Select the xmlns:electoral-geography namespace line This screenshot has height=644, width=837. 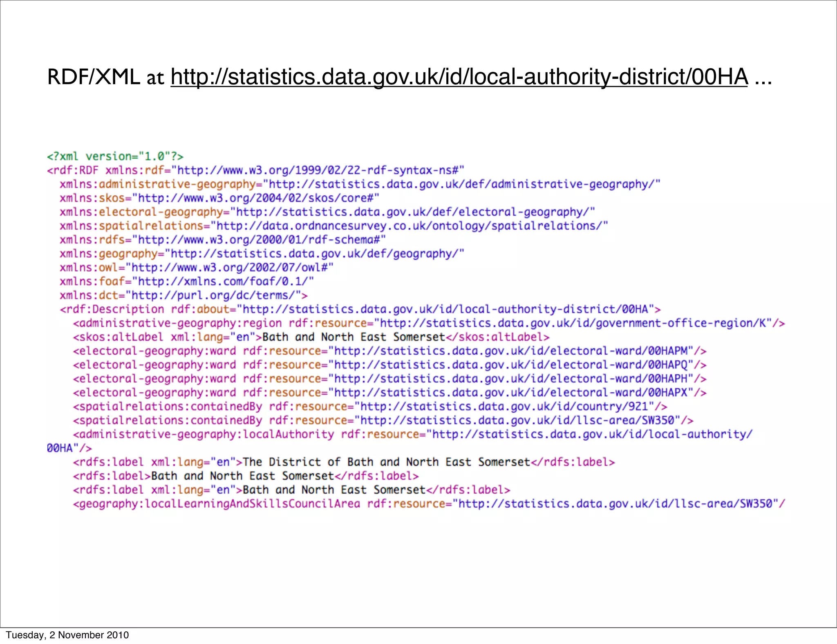[327, 212]
